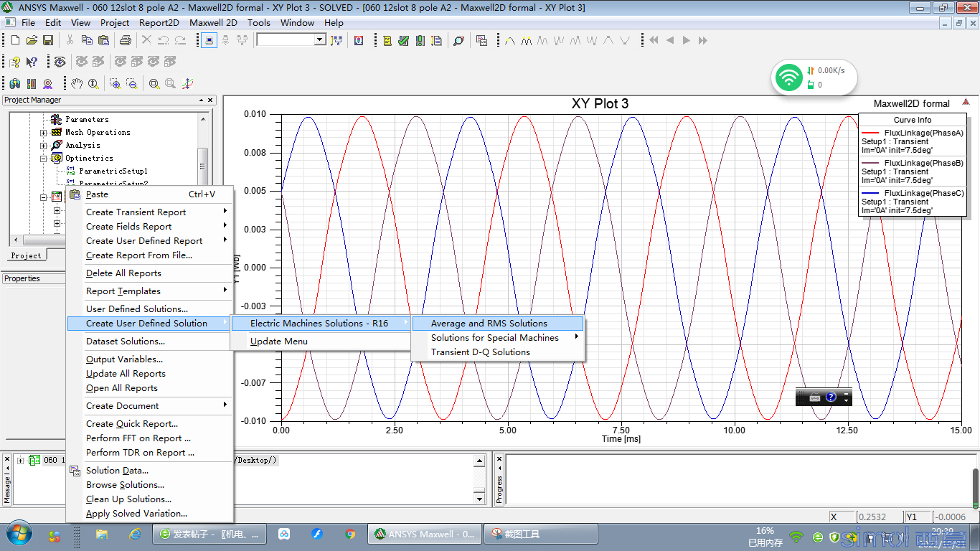Click the Pan hand tool icon
The width and height of the screenshot is (980, 551).
point(77,83)
